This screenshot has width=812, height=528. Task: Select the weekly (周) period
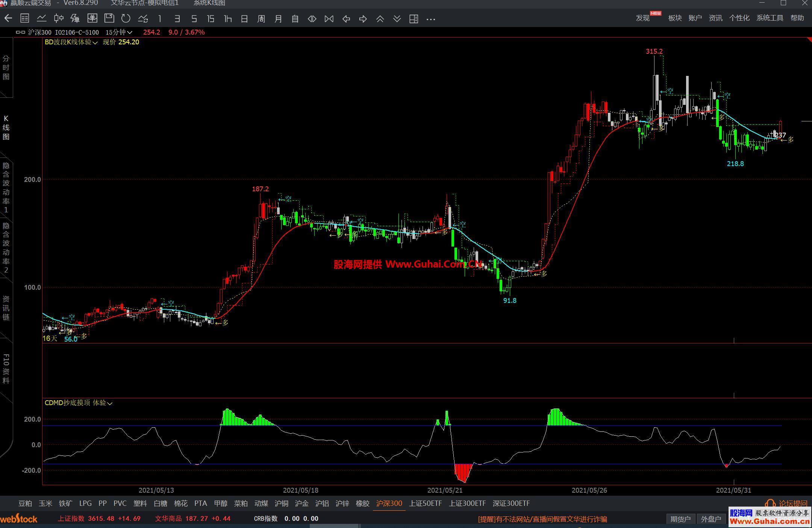pos(261,19)
